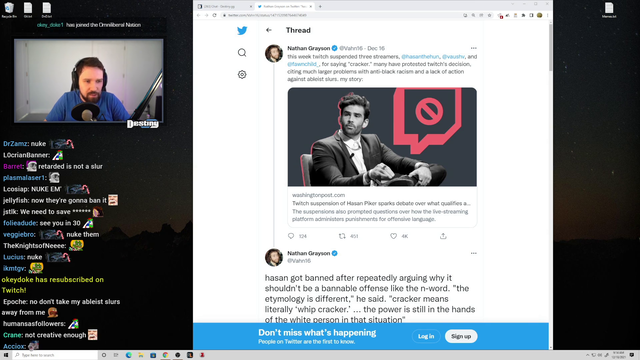Image resolution: width=640 pixels, height=360 pixels.
Task: Click veggiebro username in chat
Action: pyautogui.click(x=18, y=234)
